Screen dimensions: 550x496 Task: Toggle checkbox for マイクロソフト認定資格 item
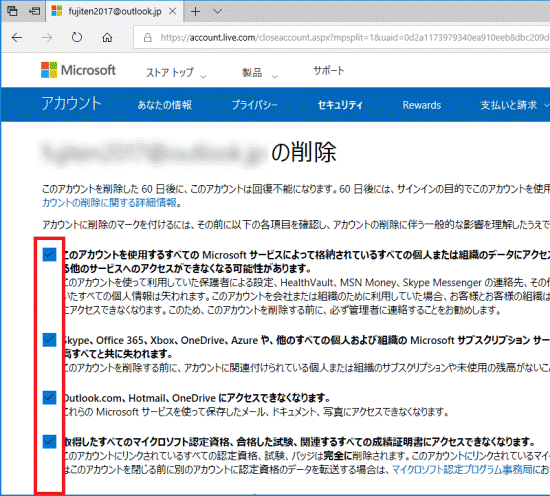pyautogui.click(x=49, y=441)
